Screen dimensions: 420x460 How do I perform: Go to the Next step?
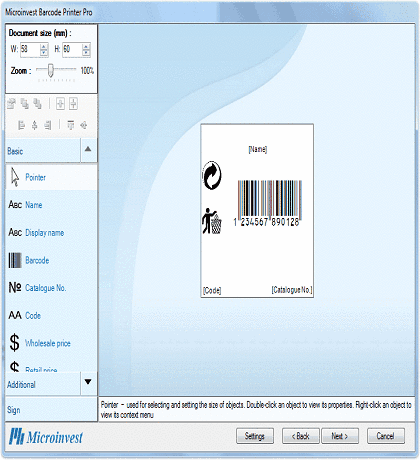pos(340,436)
